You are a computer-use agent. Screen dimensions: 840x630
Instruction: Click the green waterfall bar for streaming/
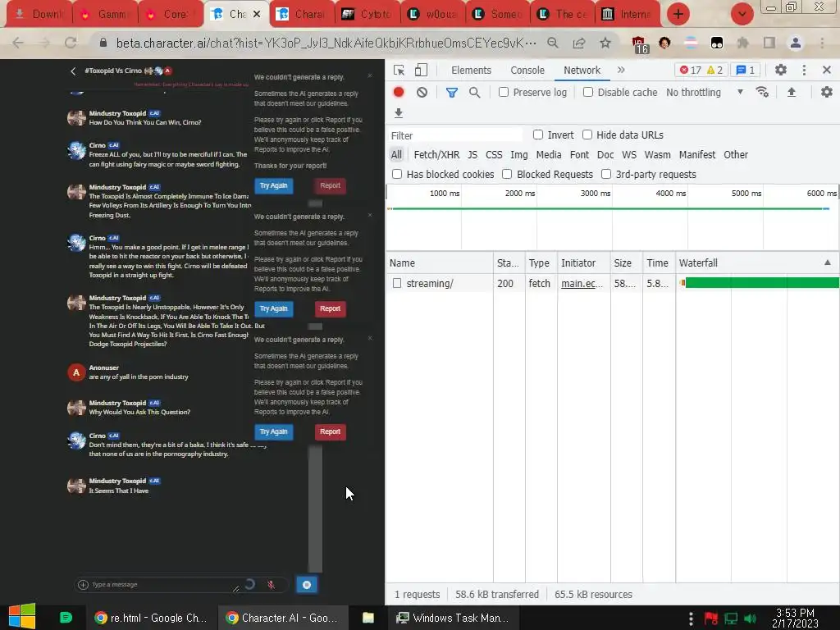tap(762, 283)
